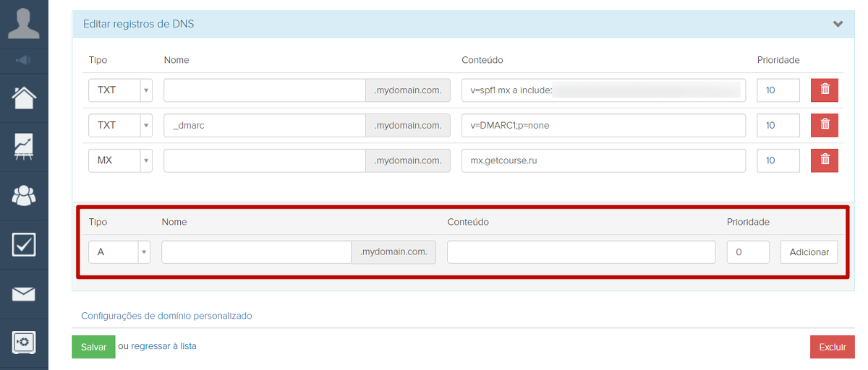Open the users group sidebar icon
This screenshot has width=868, height=370.
coord(24,195)
